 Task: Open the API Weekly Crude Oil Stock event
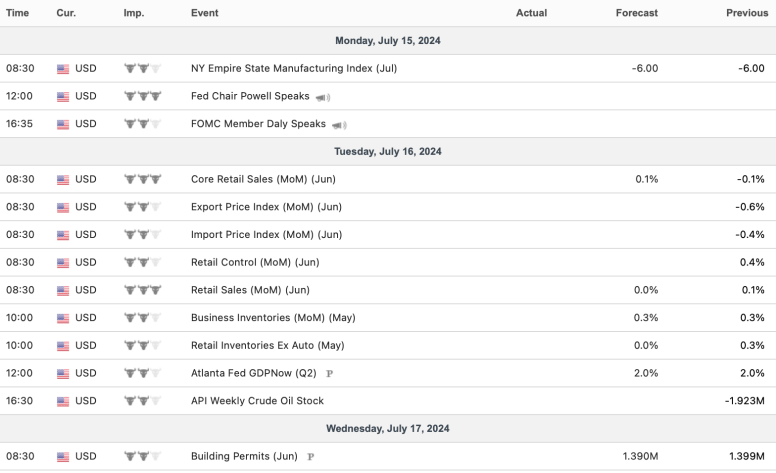[x=257, y=401]
